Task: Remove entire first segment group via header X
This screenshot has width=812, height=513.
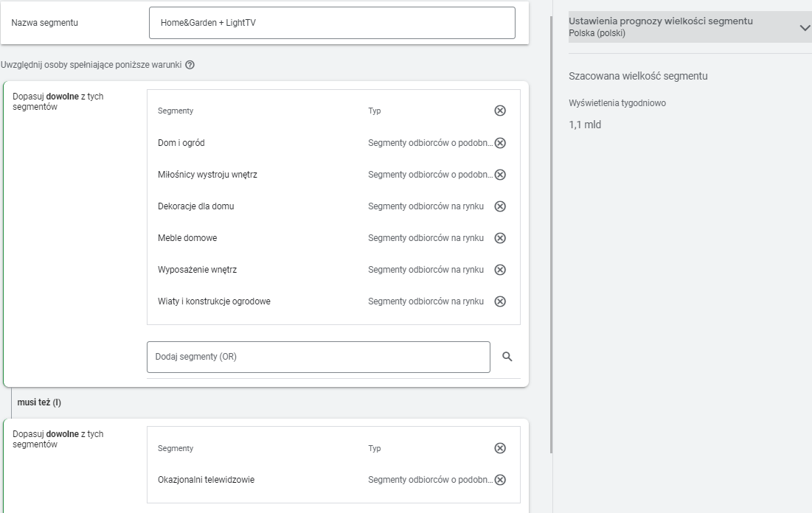Action: pyautogui.click(x=500, y=111)
